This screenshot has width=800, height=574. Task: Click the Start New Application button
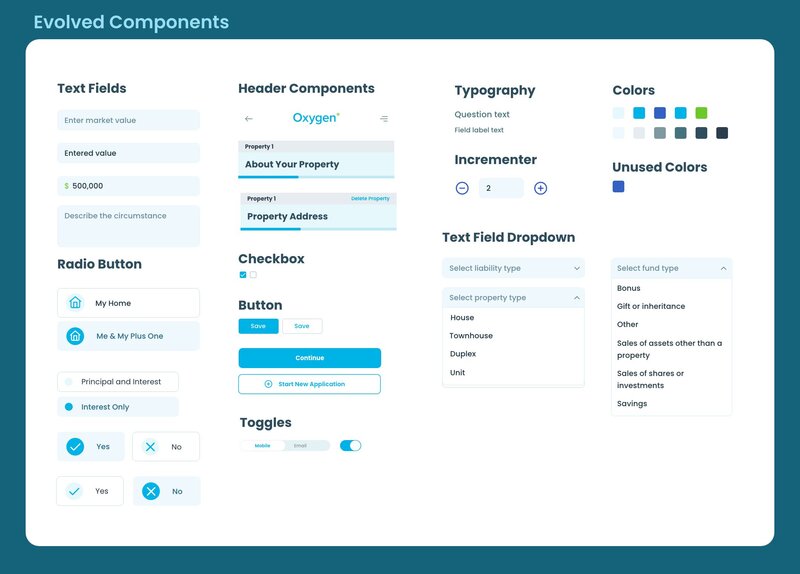pyautogui.click(x=309, y=384)
